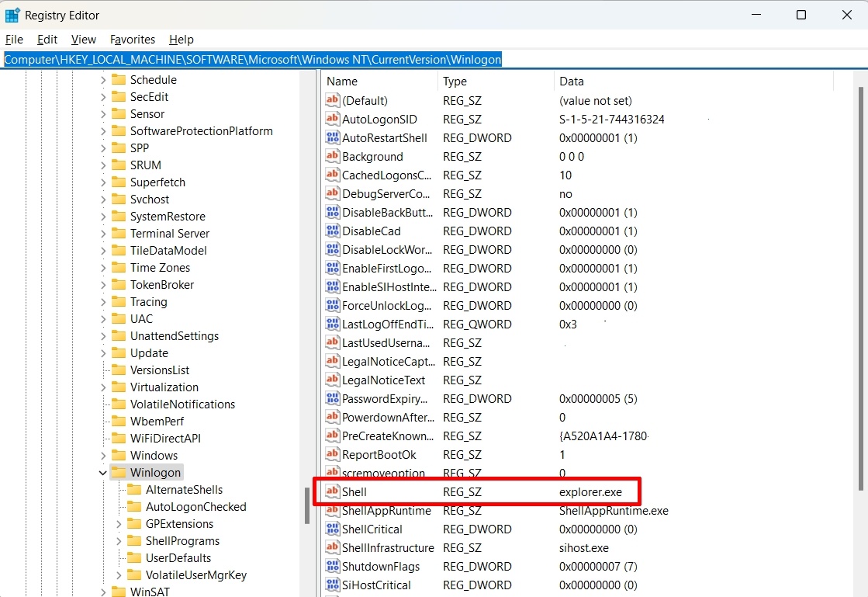Click the string icon next to AutoLogonSID
868x597 pixels.
[332, 119]
